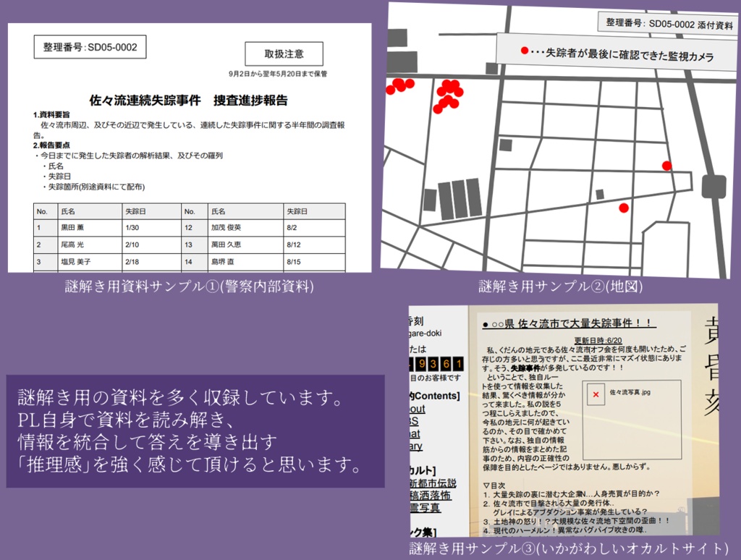Viewport: 741px width, 560px height.
Task: Click the No. cell showing 13
Action: point(194,245)
